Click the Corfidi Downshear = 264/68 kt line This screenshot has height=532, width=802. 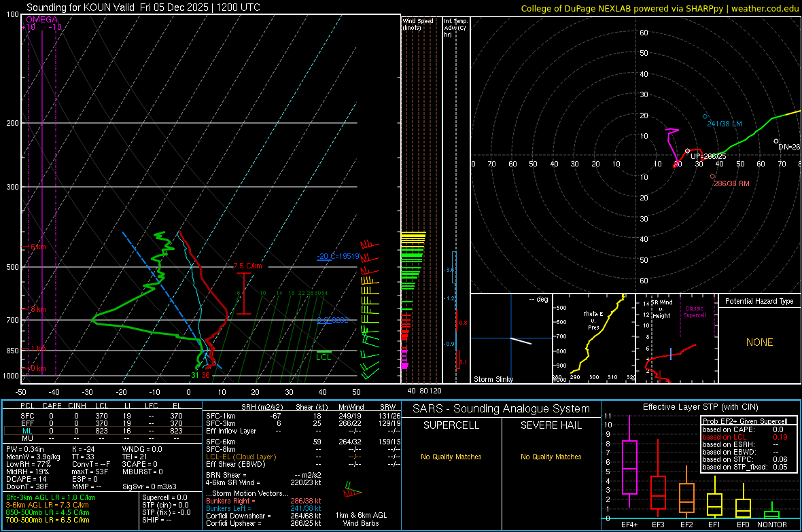click(264, 516)
